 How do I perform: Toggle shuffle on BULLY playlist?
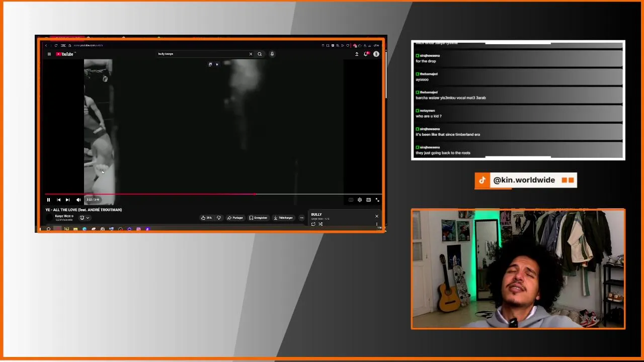pyautogui.click(x=320, y=224)
